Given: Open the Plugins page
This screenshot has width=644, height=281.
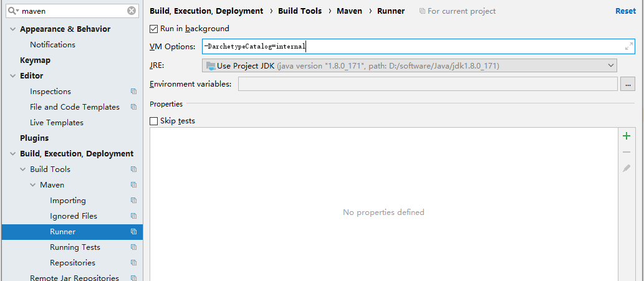Looking at the screenshot, I should click(34, 138).
